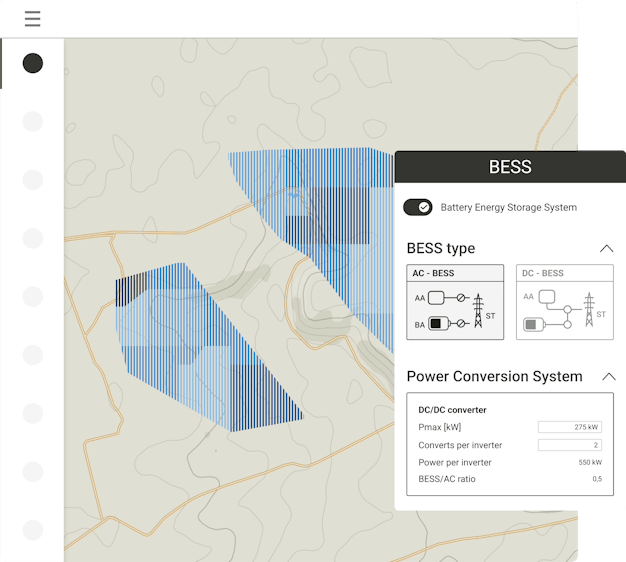Select the lower-left solar array on map

pyautogui.click(x=185, y=345)
